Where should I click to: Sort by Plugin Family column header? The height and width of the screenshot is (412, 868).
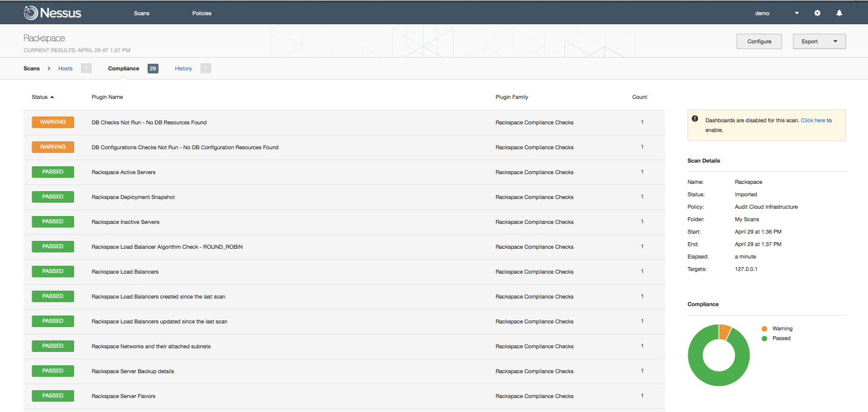tap(512, 97)
